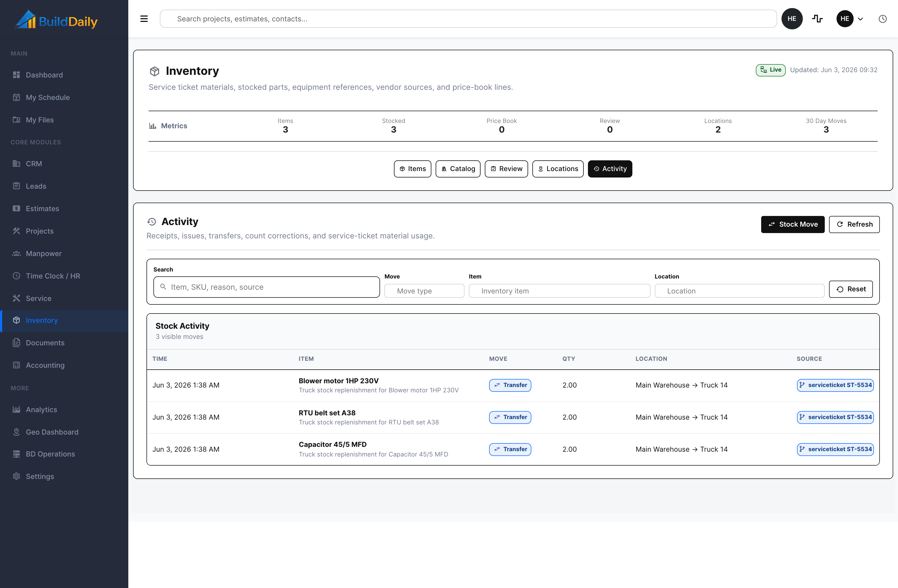Toggle the hamburger sidebar menu
This screenshot has width=898, height=588.
click(x=144, y=19)
